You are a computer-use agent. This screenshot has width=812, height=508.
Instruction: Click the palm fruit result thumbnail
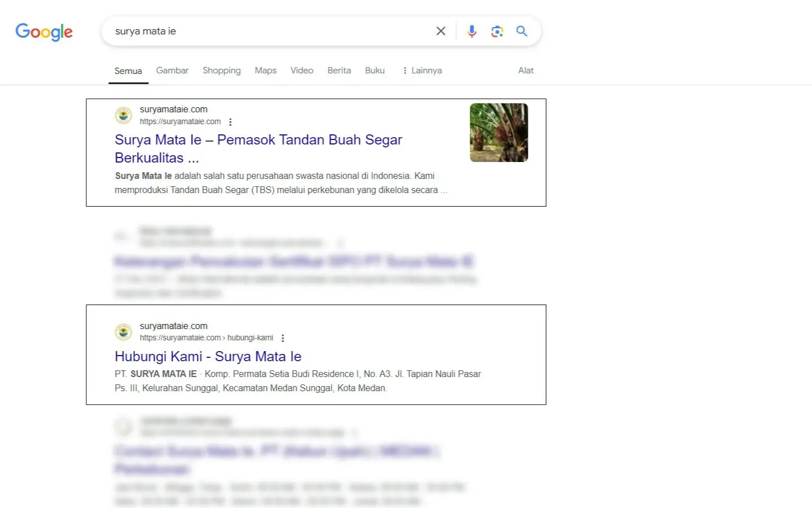point(498,132)
